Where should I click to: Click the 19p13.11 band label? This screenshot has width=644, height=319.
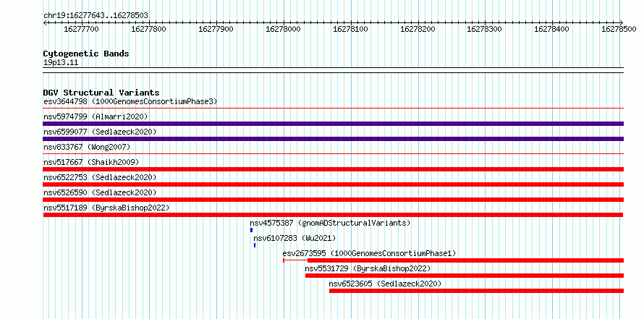[61, 63]
